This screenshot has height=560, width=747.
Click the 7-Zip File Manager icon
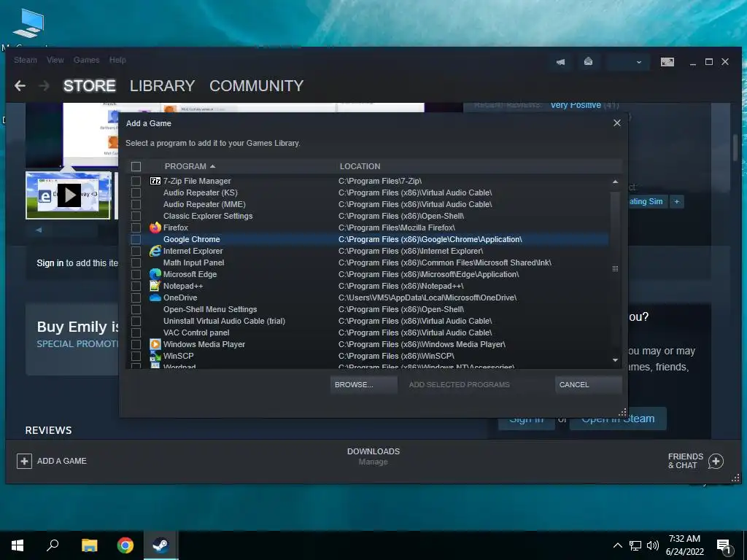coord(155,181)
